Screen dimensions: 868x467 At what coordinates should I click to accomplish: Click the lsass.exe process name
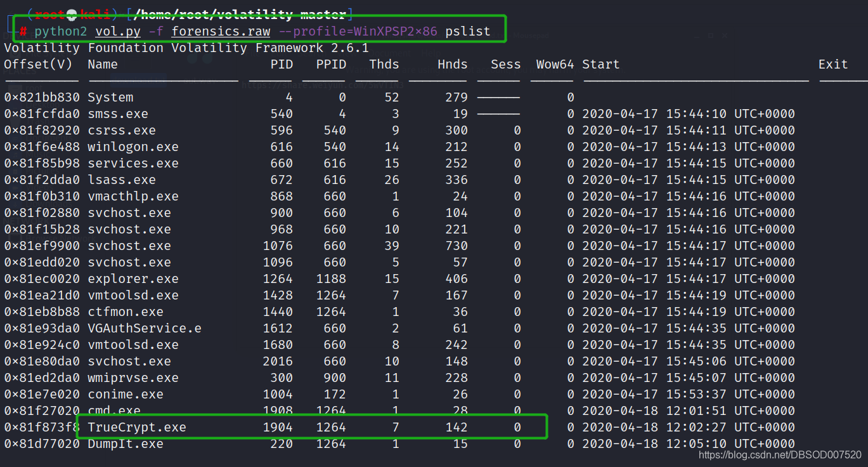tap(122, 180)
